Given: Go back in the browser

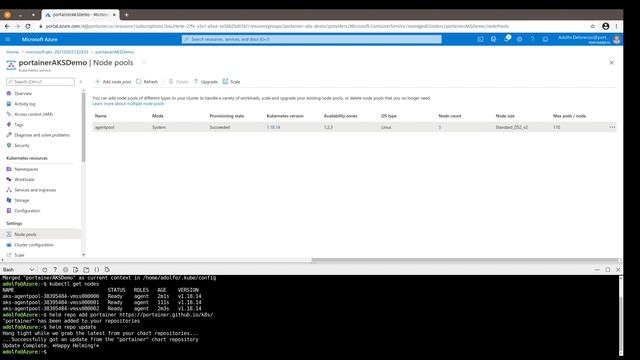Looking at the screenshot, I should [x=7, y=26].
